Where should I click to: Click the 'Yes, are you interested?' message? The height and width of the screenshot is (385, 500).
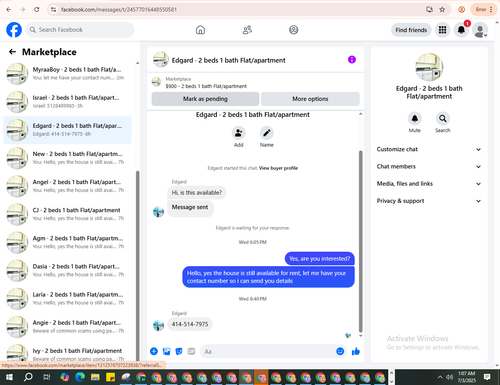coord(319,259)
